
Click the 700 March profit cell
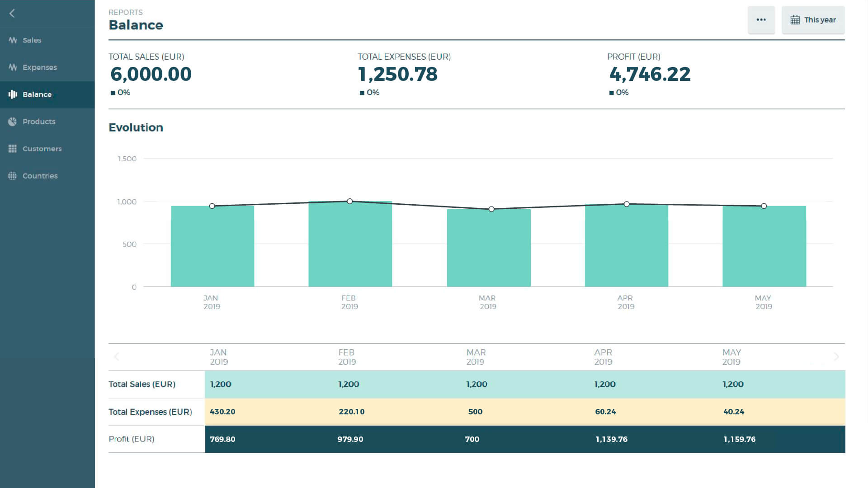click(x=472, y=439)
